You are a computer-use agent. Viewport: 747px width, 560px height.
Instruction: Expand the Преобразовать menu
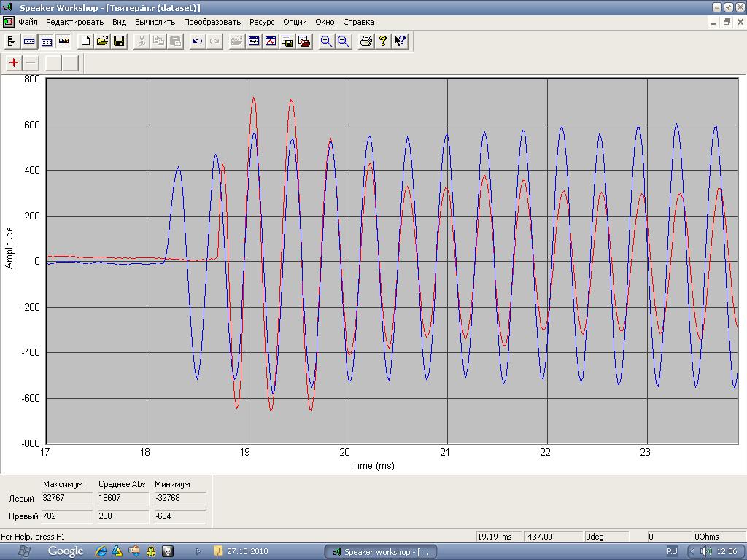pos(212,22)
